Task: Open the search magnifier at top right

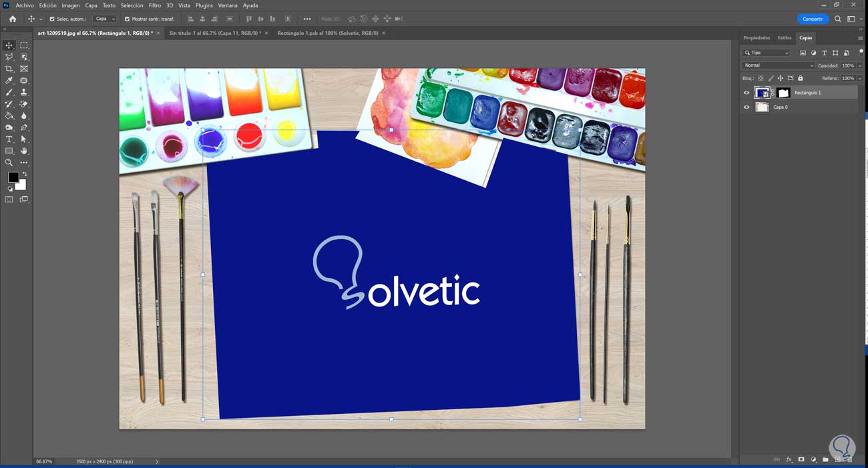Action: [838, 19]
